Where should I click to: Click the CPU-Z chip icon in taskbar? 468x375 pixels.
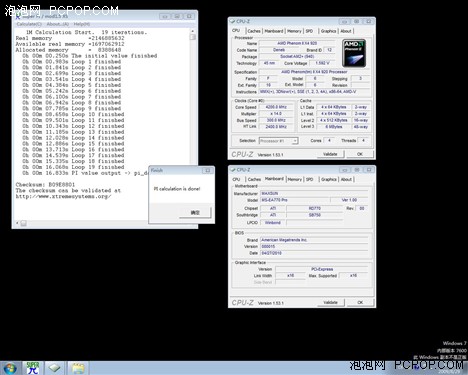point(55,368)
